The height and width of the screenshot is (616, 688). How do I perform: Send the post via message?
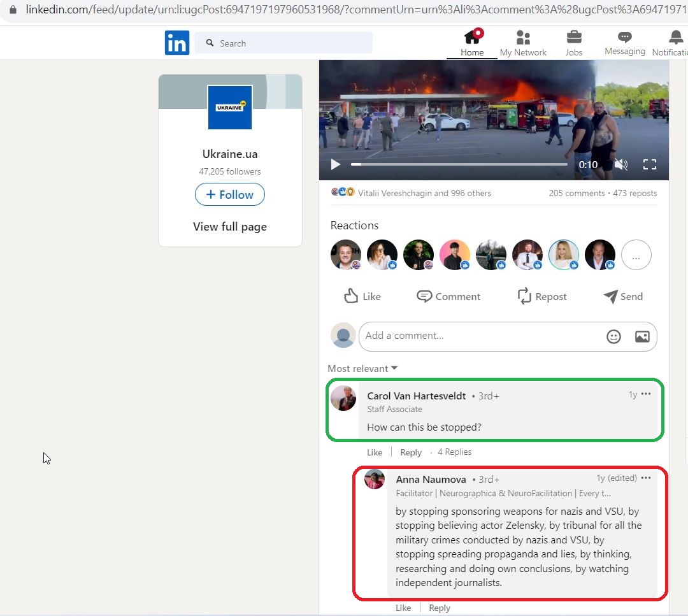[623, 297]
